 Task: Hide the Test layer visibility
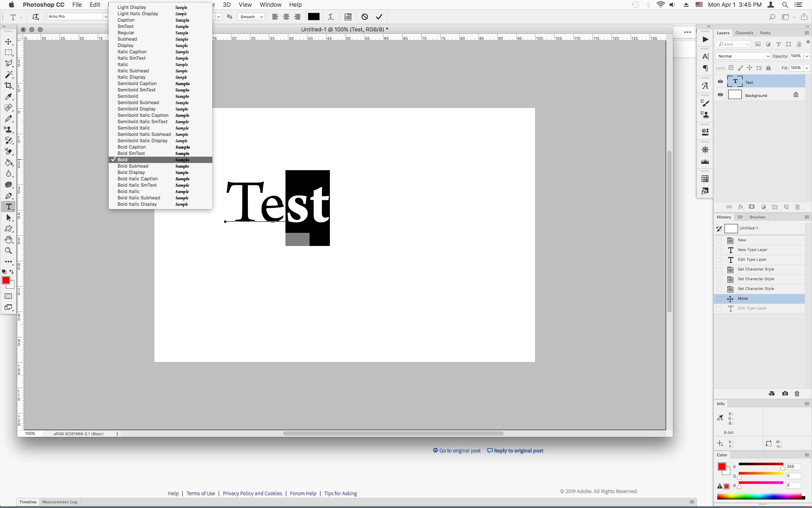(720, 82)
